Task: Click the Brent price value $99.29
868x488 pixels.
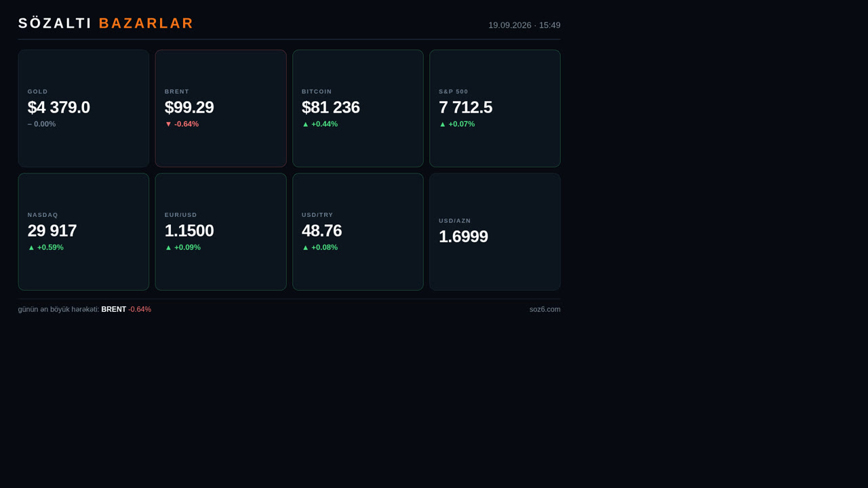Action: click(189, 107)
